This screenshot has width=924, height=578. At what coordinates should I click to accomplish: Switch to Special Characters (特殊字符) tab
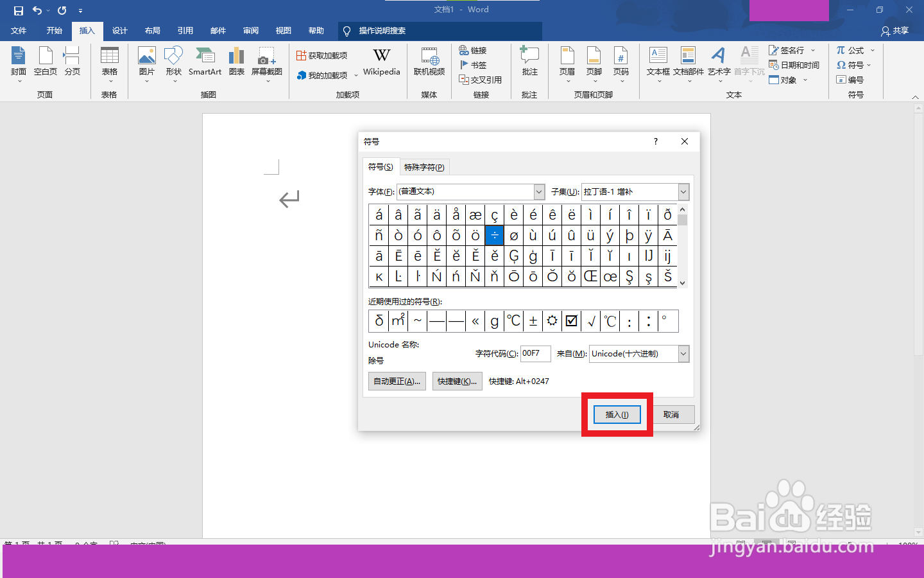tap(424, 167)
